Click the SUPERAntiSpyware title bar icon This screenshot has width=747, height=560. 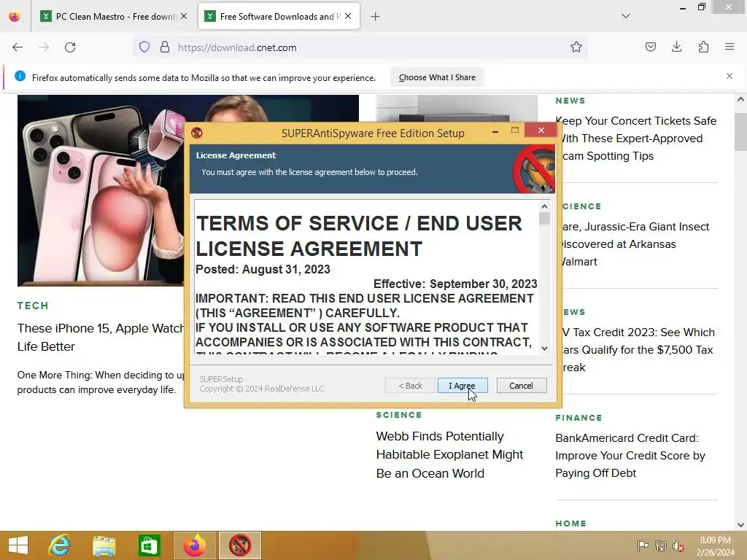click(197, 133)
